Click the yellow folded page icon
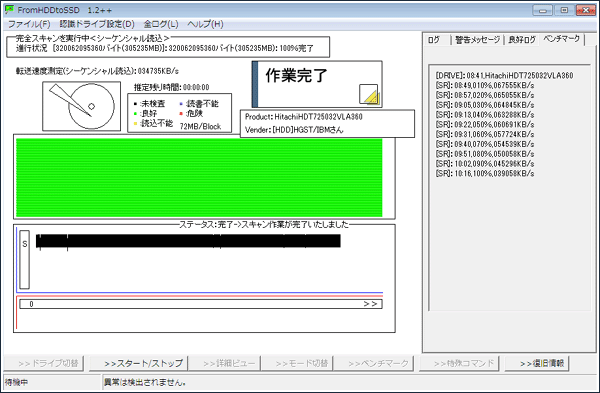 (x=369, y=95)
